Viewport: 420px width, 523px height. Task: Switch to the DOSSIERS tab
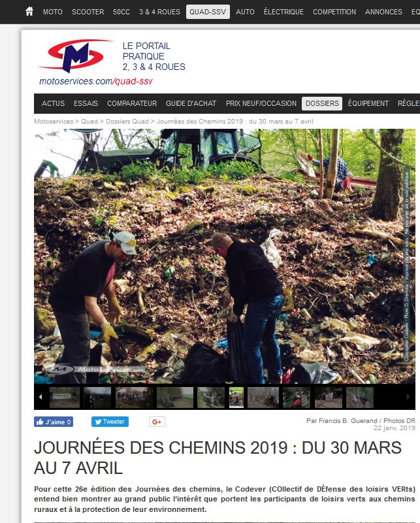pos(322,103)
